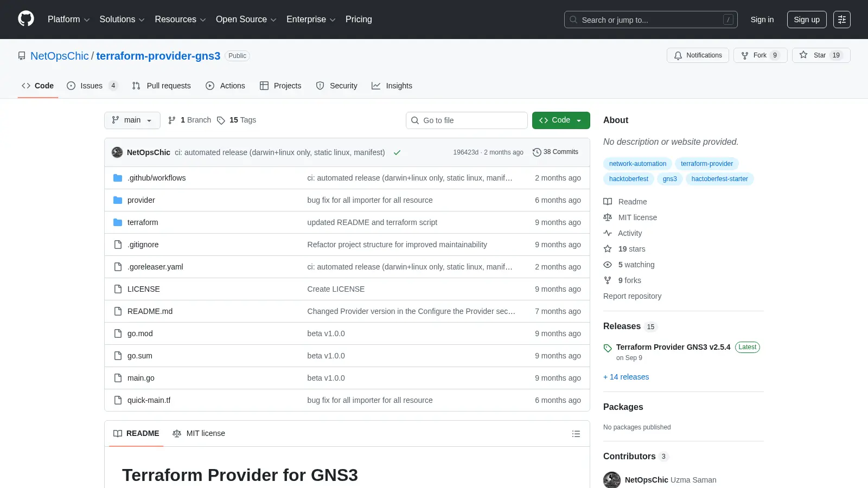Switch to the Projects tab
This screenshot has height=488, width=868.
(280, 86)
